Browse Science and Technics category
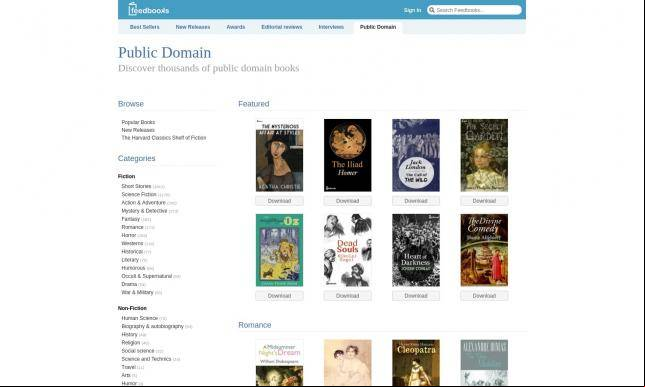Screen dimensions: 645x387 (x=146, y=359)
